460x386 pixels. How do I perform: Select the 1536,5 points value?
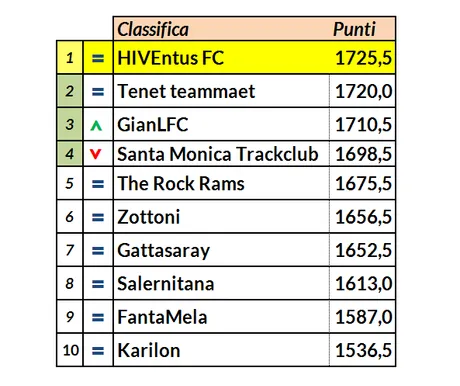(x=363, y=351)
